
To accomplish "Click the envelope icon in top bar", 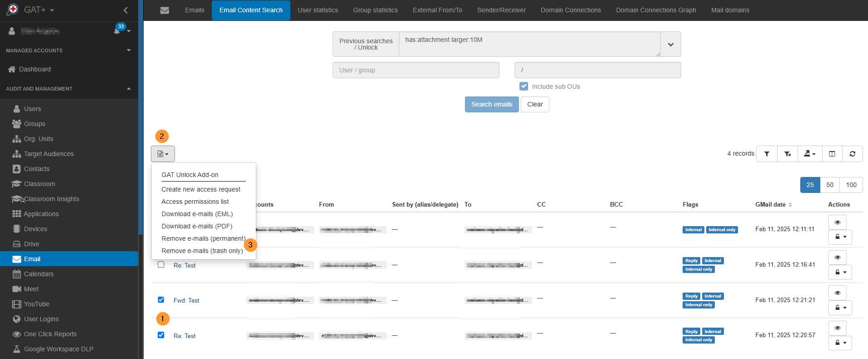I will pos(165,10).
